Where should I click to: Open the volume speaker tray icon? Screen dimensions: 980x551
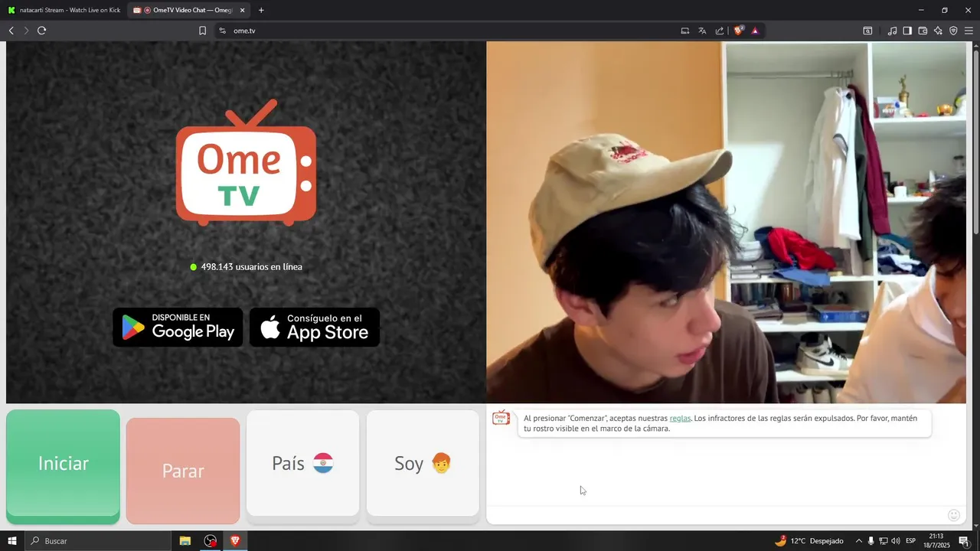click(x=895, y=541)
